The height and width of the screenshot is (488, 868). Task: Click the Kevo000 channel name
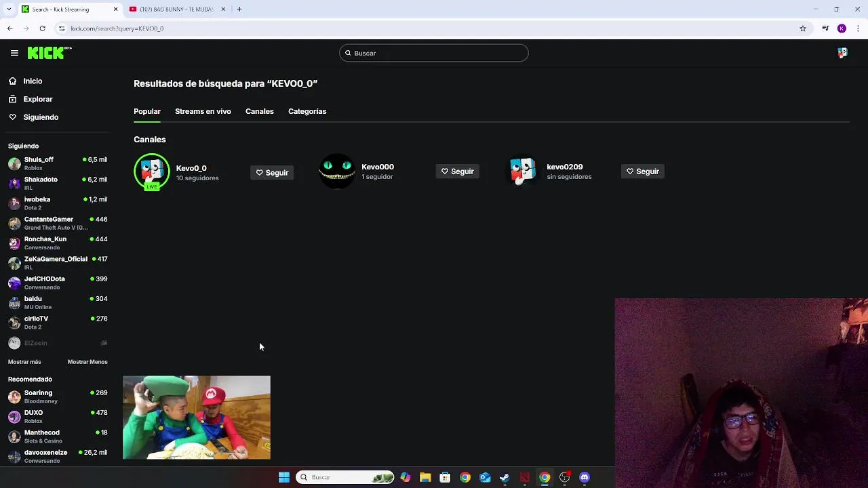[x=378, y=167]
